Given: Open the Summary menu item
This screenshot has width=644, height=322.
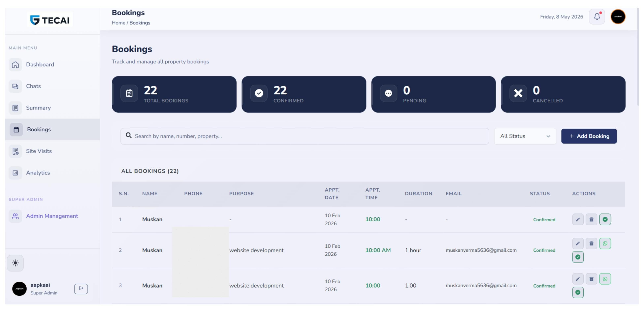Looking at the screenshot, I should pyautogui.click(x=53, y=108).
